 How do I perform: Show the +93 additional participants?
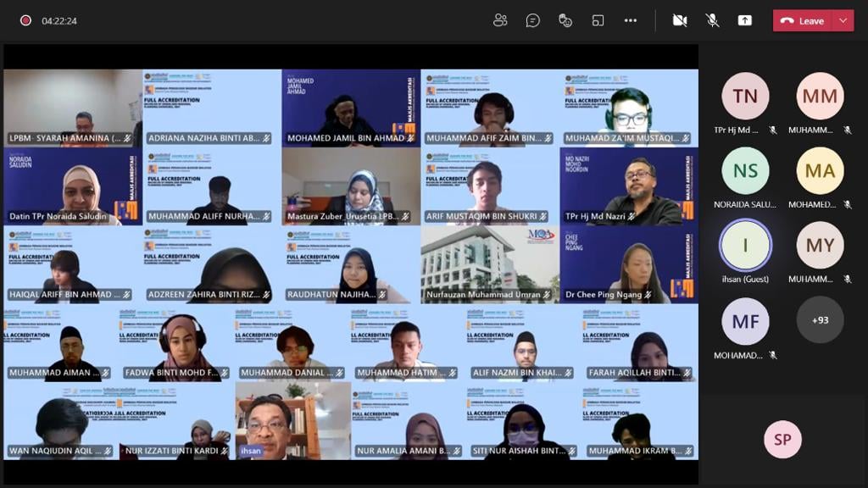point(820,320)
